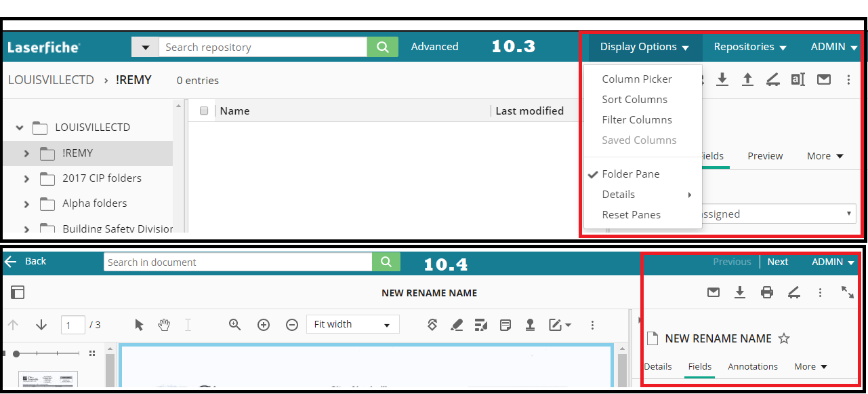
Task: Open the ADMIN dropdown in the repository header
Action: (834, 47)
